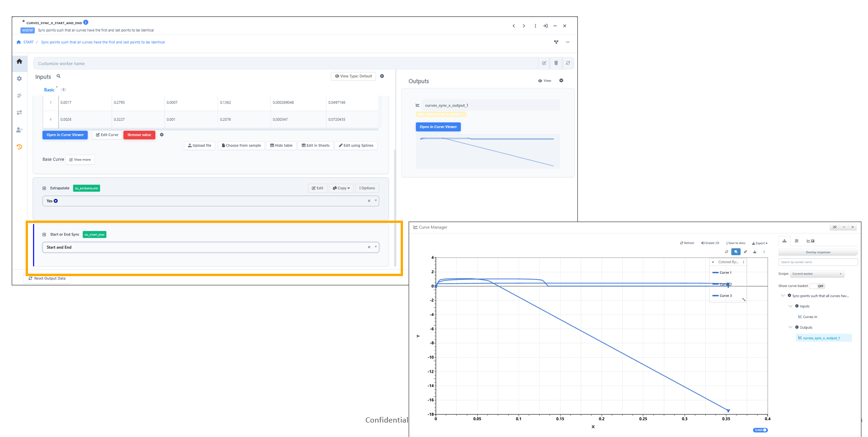Click the Overlay responses button

pos(818,252)
